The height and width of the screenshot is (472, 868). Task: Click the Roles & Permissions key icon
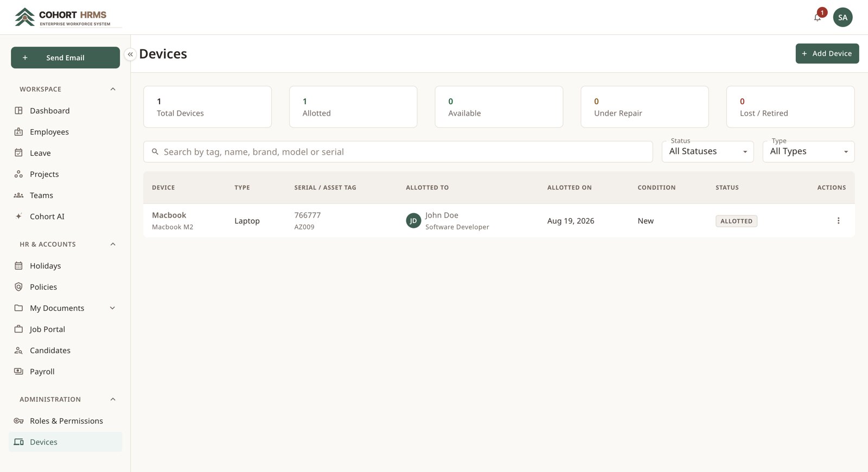18,421
